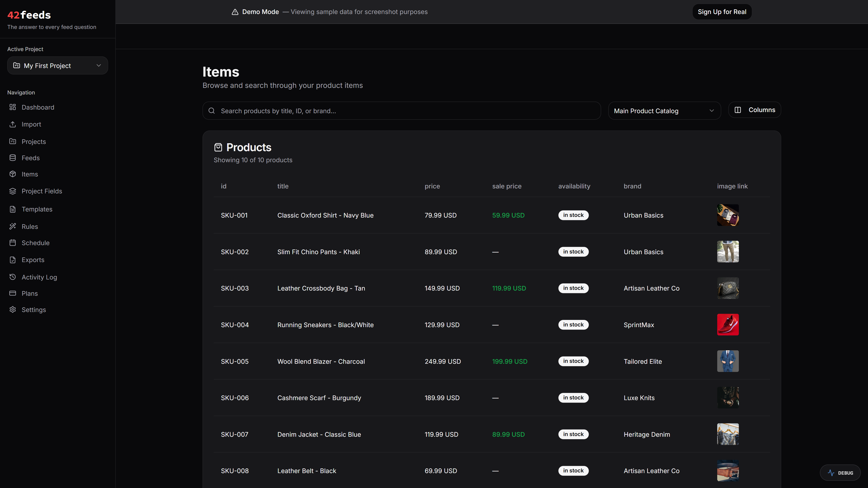Open Import via its upload icon
Screen dimensions: 868x488
pyautogui.click(x=13, y=124)
